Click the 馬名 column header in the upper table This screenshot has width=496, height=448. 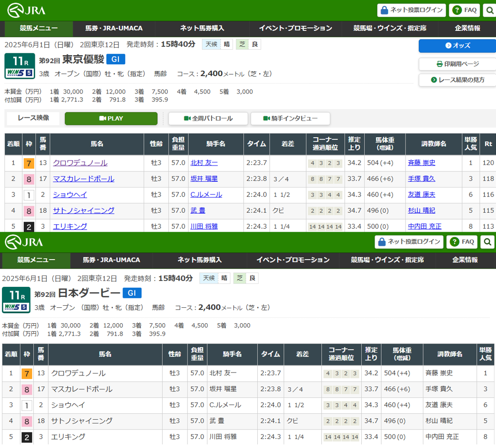point(97,144)
